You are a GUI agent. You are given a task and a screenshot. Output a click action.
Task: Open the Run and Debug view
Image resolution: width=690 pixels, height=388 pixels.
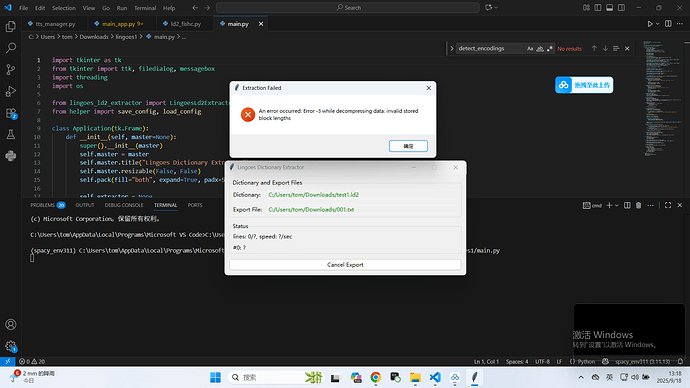click(x=11, y=91)
